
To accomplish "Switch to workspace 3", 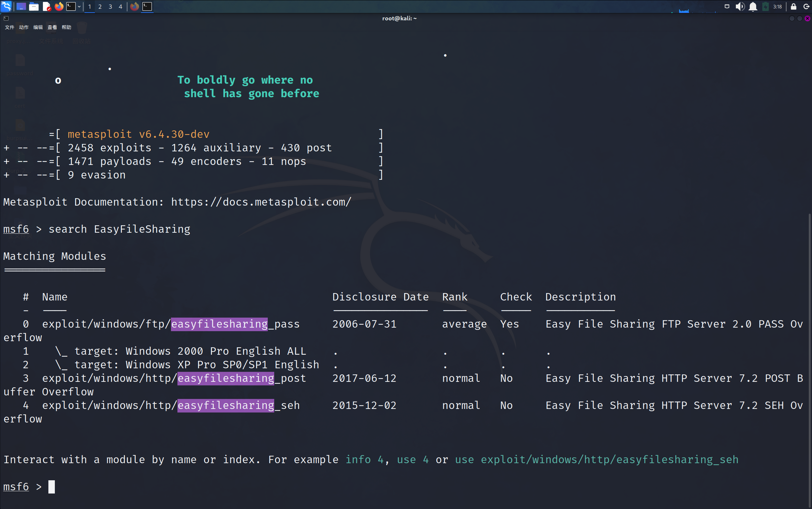I will (110, 6).
